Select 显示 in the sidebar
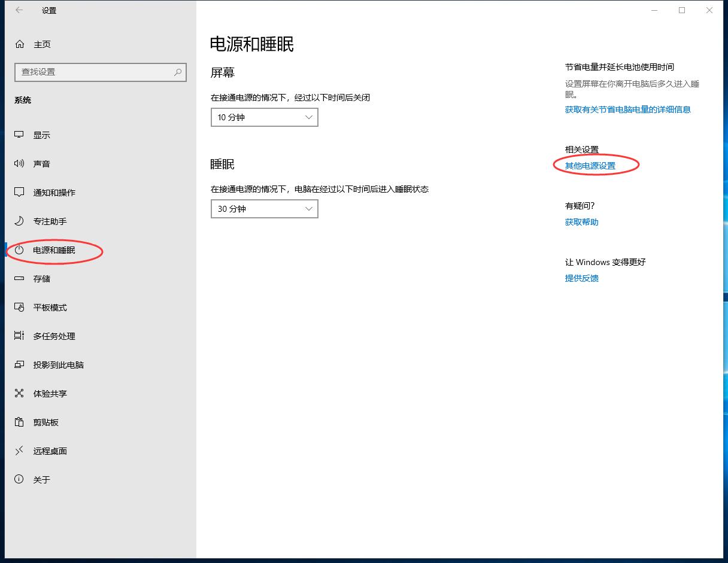This screenshot has width=728, height=563. coord(42,135)
